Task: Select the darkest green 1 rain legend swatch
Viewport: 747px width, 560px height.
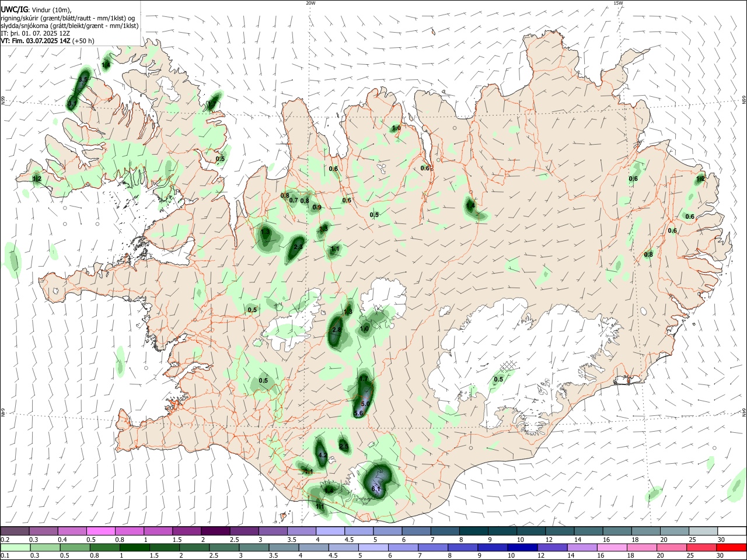Action: [134, 547]
